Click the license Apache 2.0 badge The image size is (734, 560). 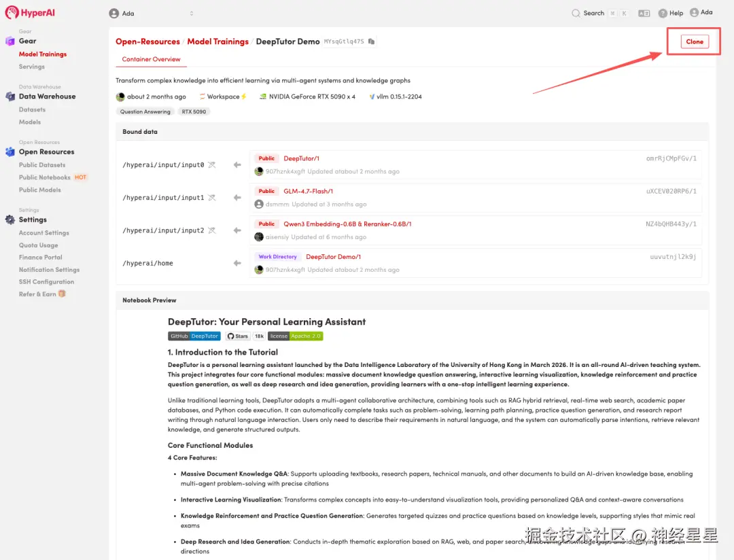click(x=295, y=336)
